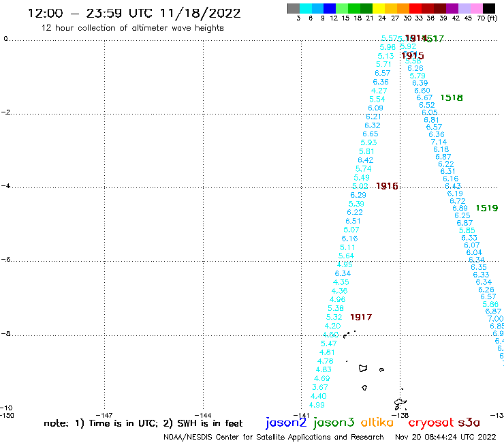
Task: Click the wave height value '6.65'
Action: (x=371, y=134)
